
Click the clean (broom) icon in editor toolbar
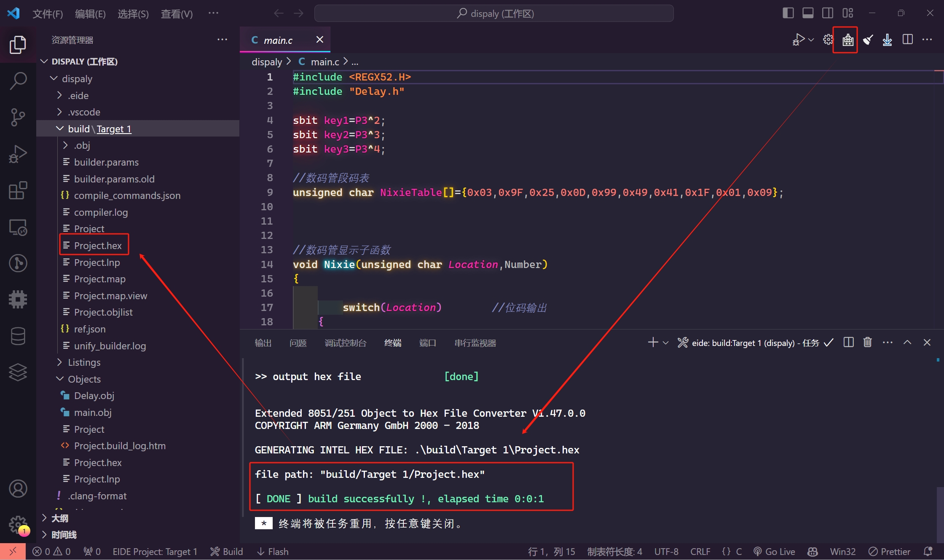868,40
